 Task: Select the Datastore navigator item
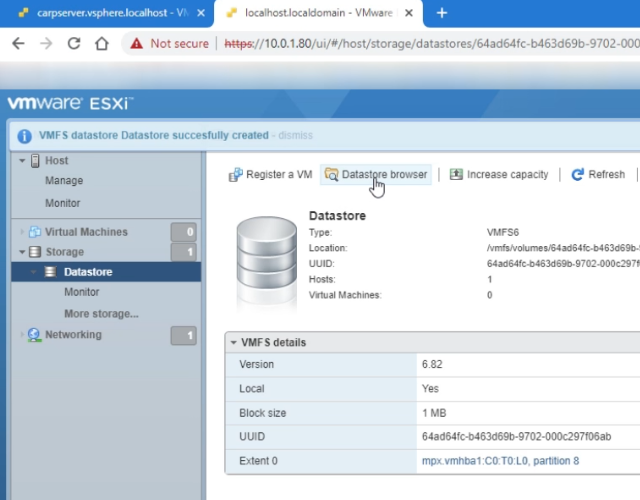(x=106, y=272)
